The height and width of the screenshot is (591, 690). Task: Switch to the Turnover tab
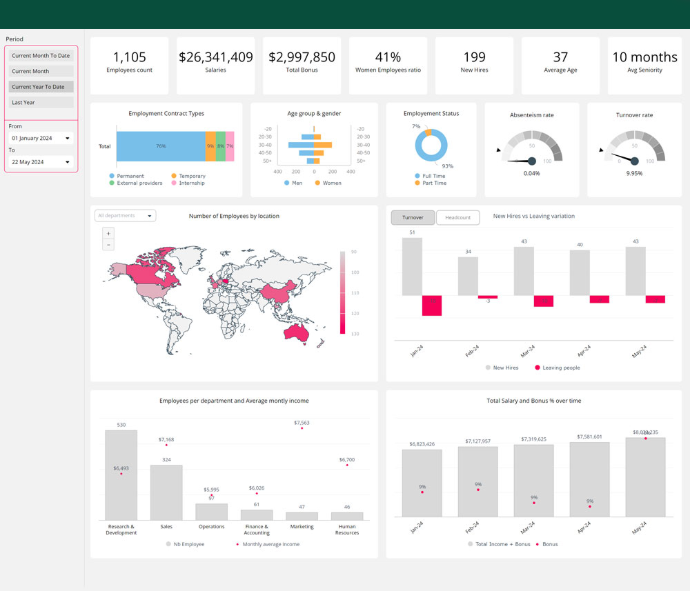tap(413, 217)
